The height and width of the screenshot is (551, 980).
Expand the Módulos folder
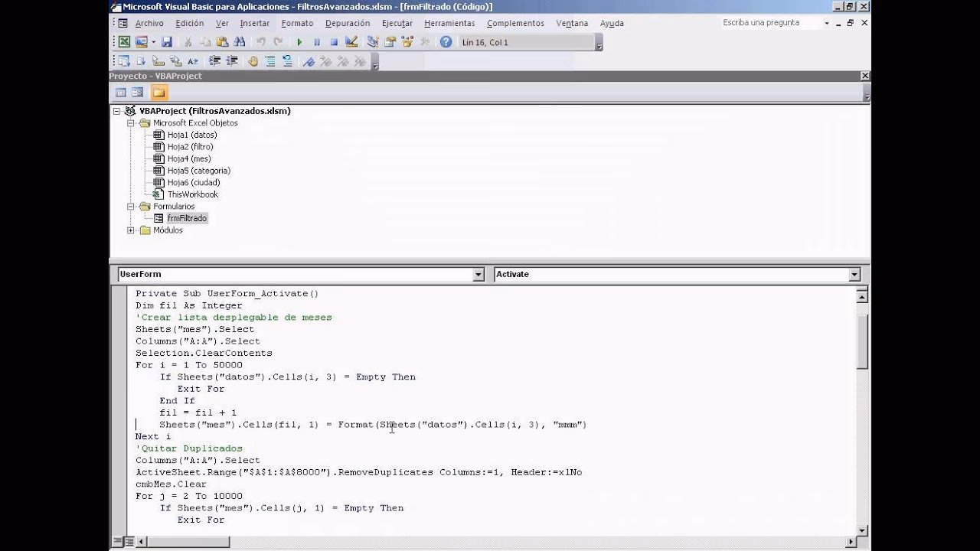[131, 230]
